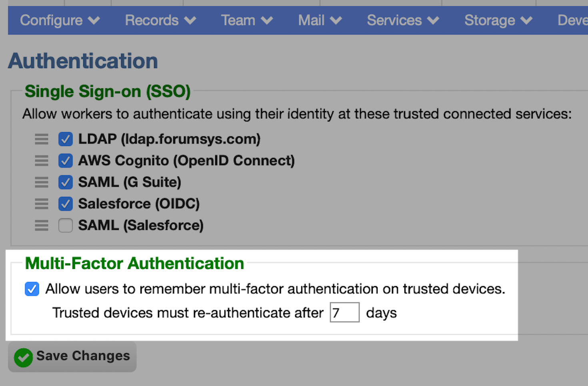The image size is (588, 386).
Task: Open the Services menu
Action: [x=403, y=20]
